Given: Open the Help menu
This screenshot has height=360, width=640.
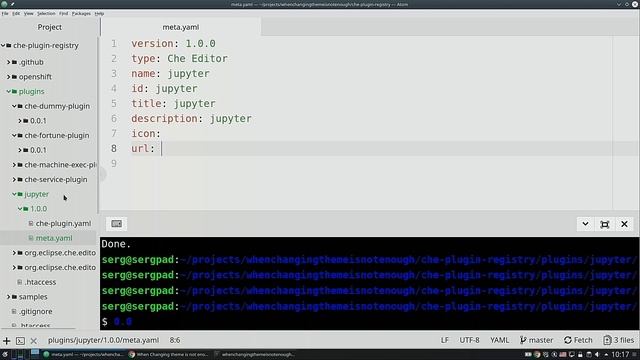Looking at the screenshot, I should tap(99, 13).
